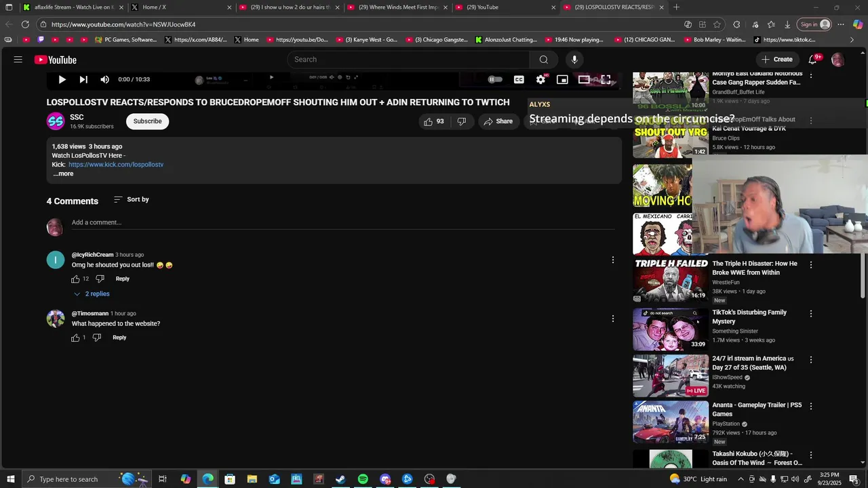Open YouTube account avatar menu
This screenshot has height=488, width=868.
pyautogui.click(x=837, y=60)
